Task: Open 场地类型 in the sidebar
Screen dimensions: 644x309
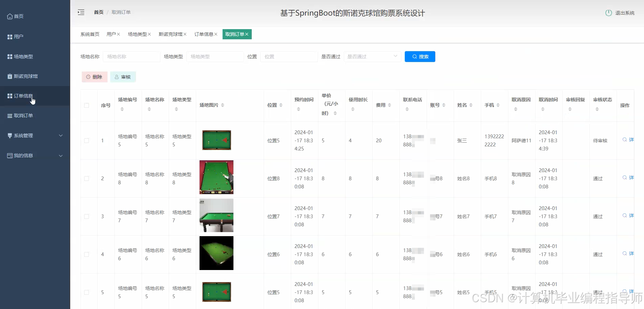Action: [x=23, y=57]
